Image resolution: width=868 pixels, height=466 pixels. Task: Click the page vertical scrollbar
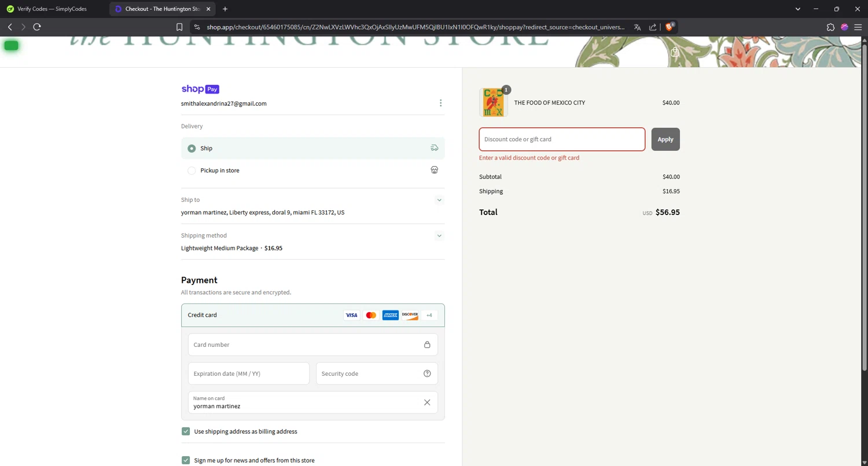865,208
